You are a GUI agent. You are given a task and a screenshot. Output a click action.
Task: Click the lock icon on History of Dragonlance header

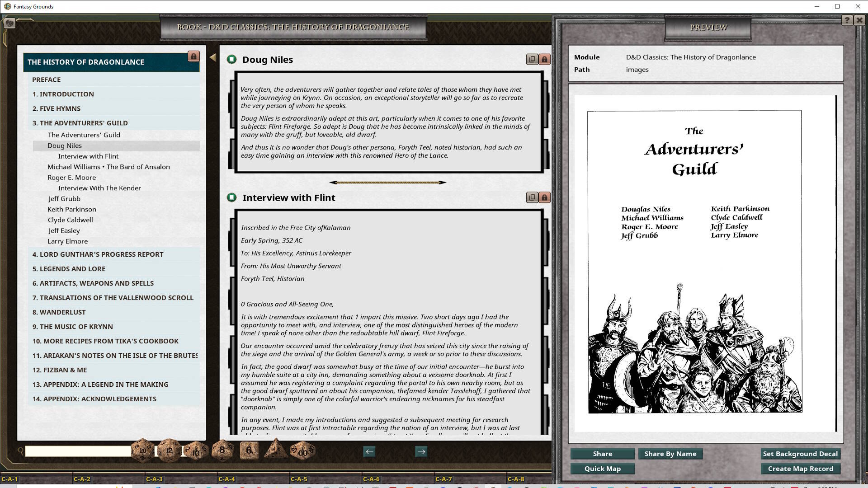click(193, 56)
